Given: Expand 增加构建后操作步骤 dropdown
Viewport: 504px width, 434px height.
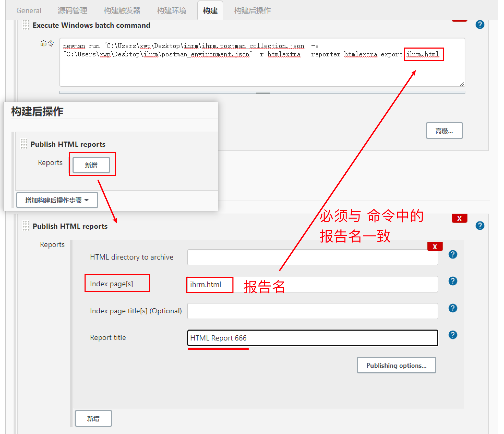Looking at the screenshot, I should coord(57,200).
